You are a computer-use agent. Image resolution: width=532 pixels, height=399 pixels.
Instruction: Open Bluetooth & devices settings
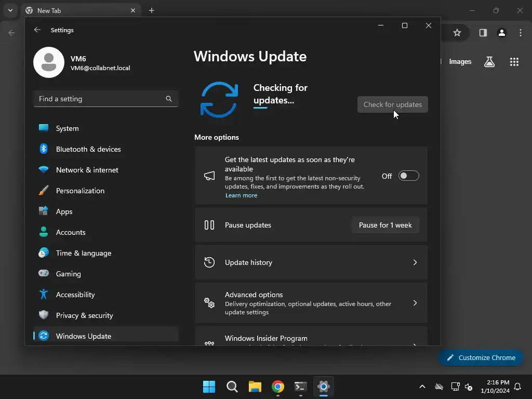point(106,149)
